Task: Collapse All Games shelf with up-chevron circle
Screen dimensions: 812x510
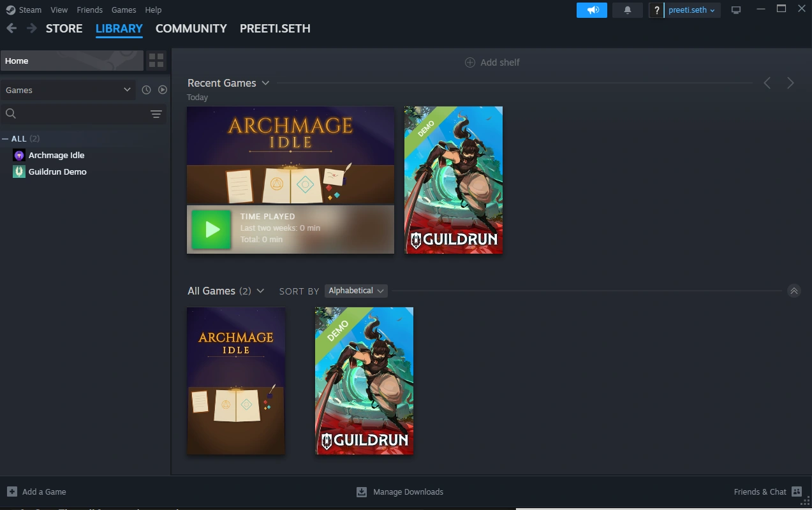Action: coord(794,291)
